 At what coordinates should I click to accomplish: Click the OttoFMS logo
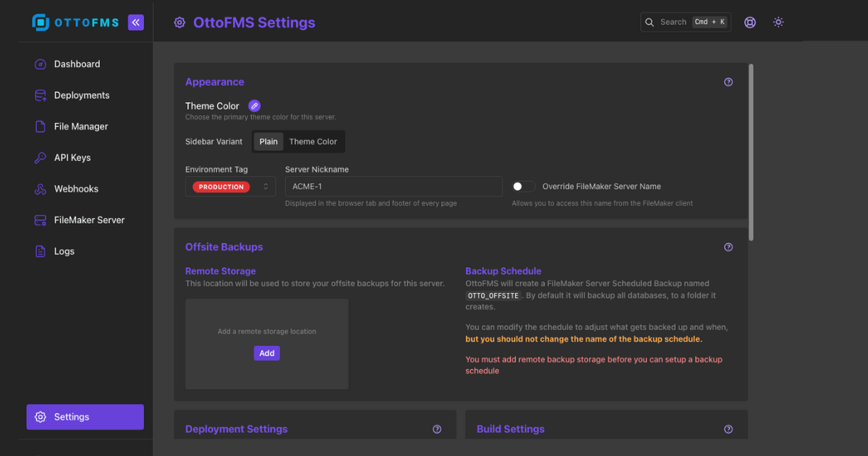[x=77, y=22]
